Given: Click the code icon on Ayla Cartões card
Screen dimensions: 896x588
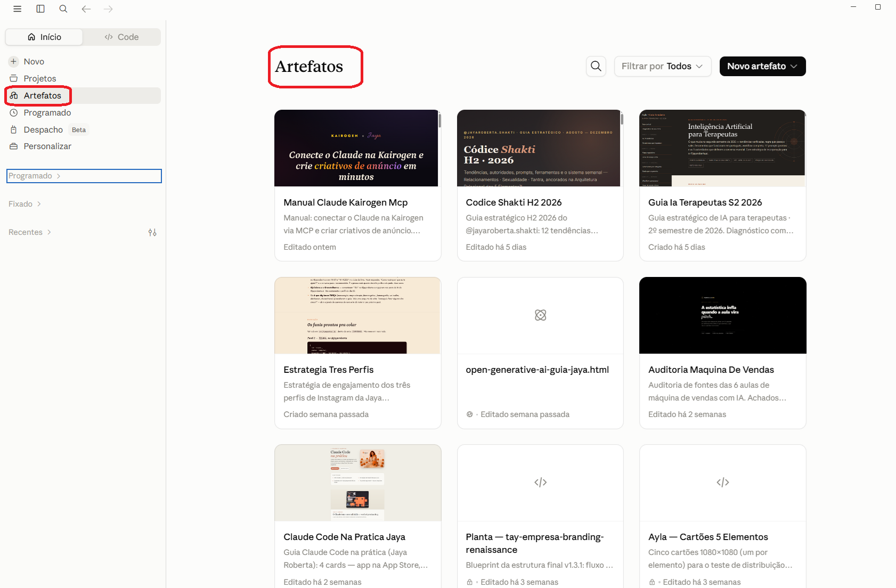Looking at the screenshot, I should pos(723,483).
